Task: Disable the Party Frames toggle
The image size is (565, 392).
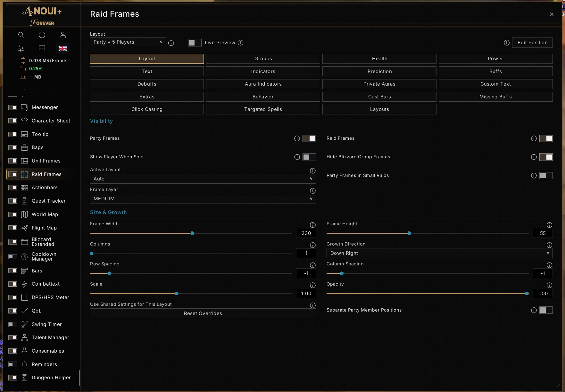Action: click(309, 138)
